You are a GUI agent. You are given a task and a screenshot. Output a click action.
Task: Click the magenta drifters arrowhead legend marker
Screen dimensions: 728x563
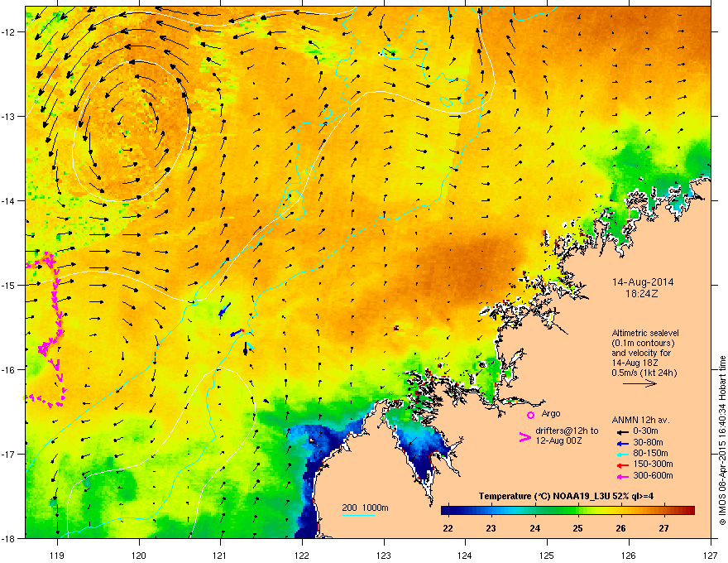pos(525,437)
